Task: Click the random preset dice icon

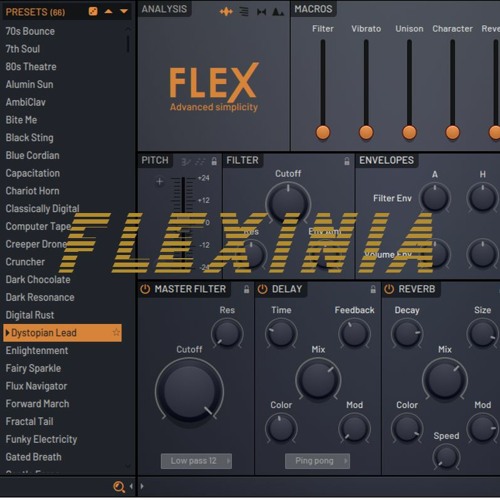Action: coord(93,12)
